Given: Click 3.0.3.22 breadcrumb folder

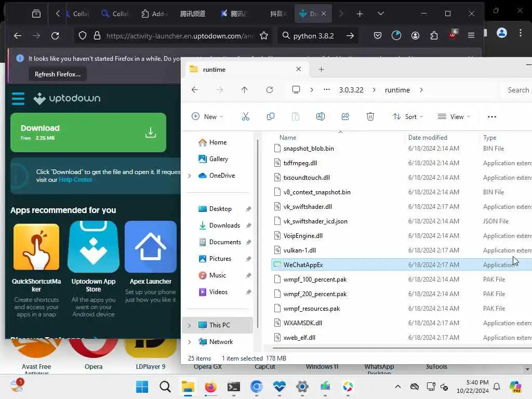Looking at the screenshot, I should [x=351, y=90].
